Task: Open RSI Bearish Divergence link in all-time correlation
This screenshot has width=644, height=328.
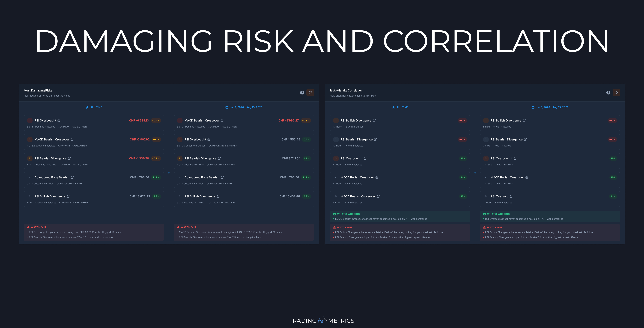Action: click(x=376, y=140)
